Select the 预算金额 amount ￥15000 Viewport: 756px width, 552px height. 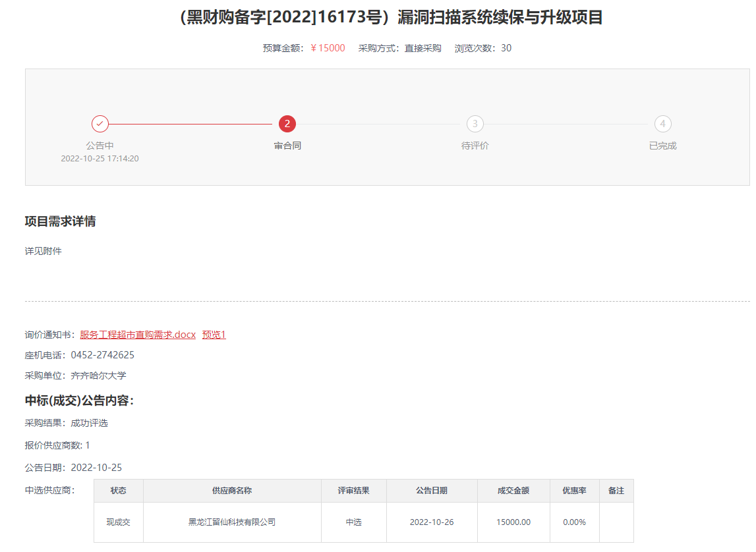coord(328,47)
